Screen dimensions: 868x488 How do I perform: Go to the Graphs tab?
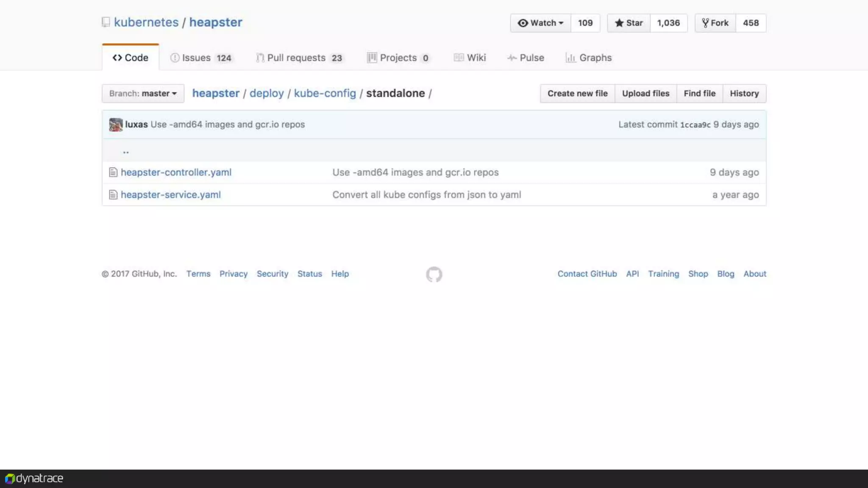[589, 58]
